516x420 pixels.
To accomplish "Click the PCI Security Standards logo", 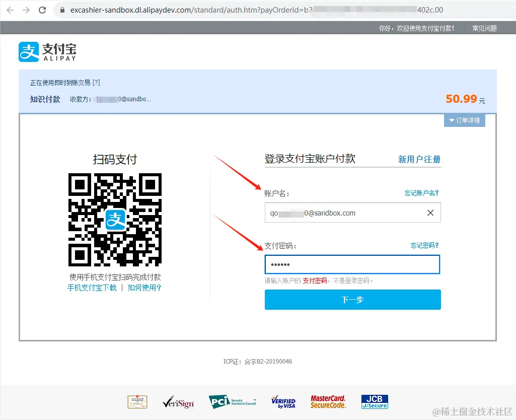I will point(233,402).
